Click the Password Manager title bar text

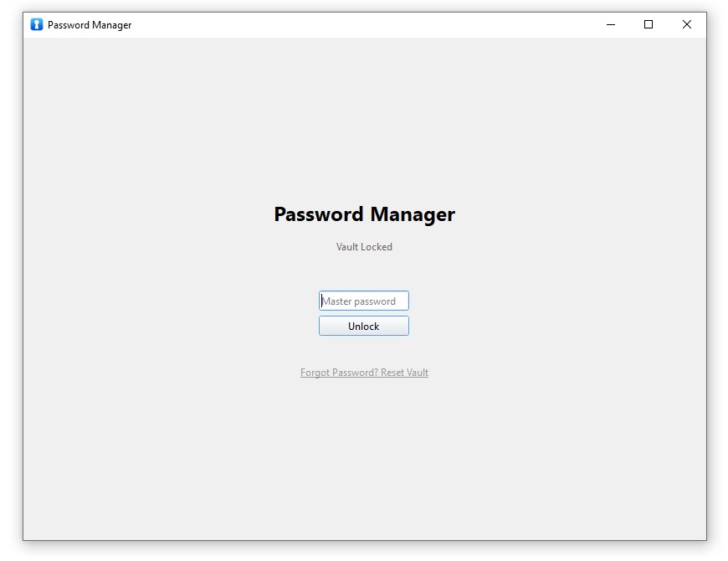click(90, 25)
